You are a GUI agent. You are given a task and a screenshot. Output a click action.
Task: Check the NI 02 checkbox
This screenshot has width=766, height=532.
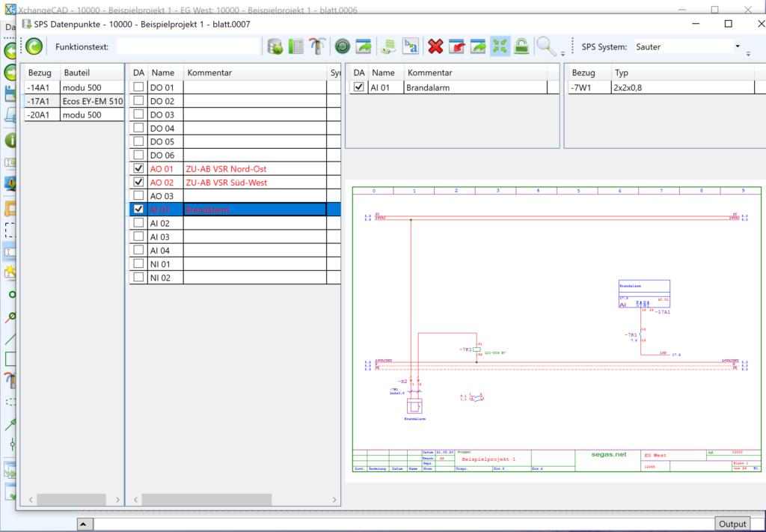(138, 278)
